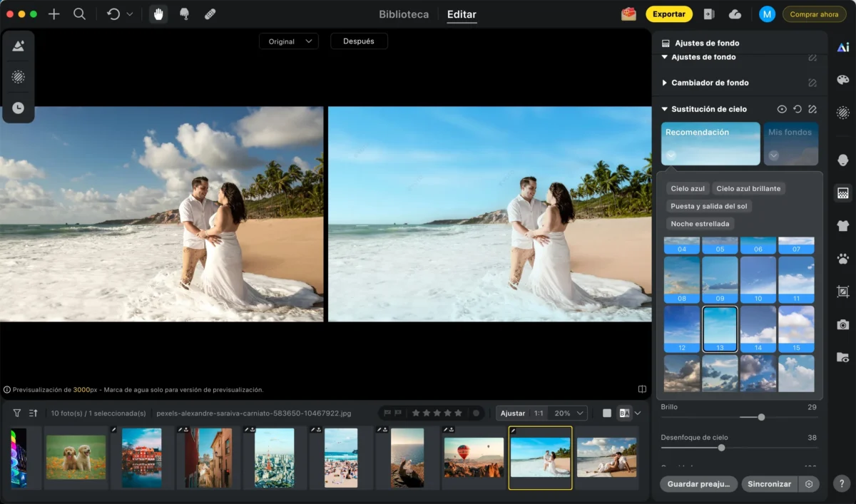Open the AI tools panel

coord(842,47)
